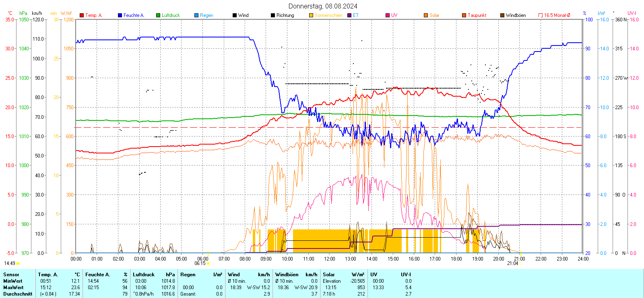644x298 pixels.
Task: Click the Windböen legend label at top
Action: pos(516,15)
